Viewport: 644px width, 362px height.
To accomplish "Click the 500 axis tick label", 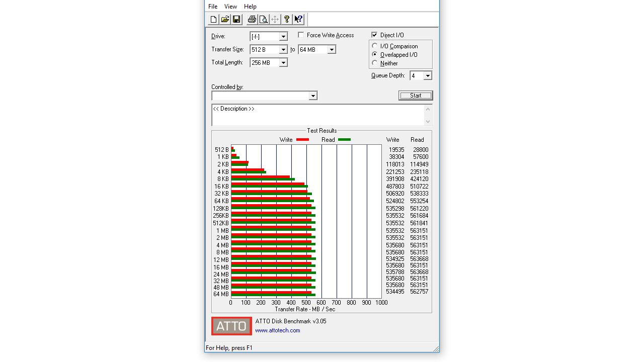I will coord(306,303).
